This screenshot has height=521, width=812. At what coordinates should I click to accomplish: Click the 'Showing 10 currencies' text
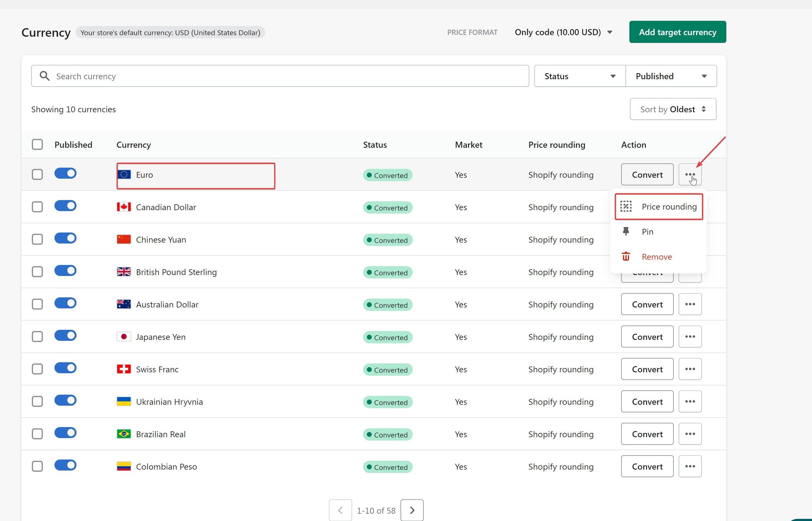[73, 109]
